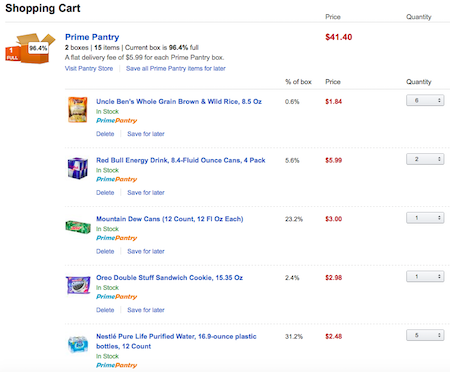
Task: Delete Mountain Dew Cans from cart
Action: [x=105, y=251]
